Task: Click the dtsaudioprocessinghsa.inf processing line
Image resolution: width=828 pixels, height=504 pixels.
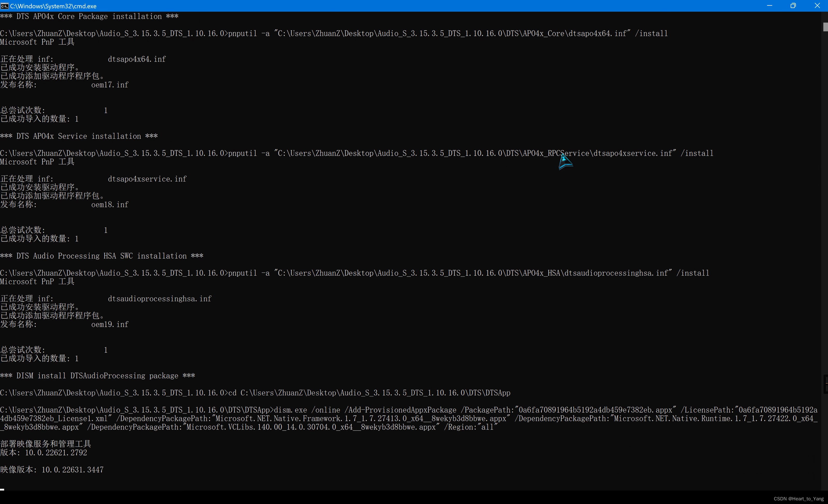Action: pyautogui.click(x=159, y=299)
